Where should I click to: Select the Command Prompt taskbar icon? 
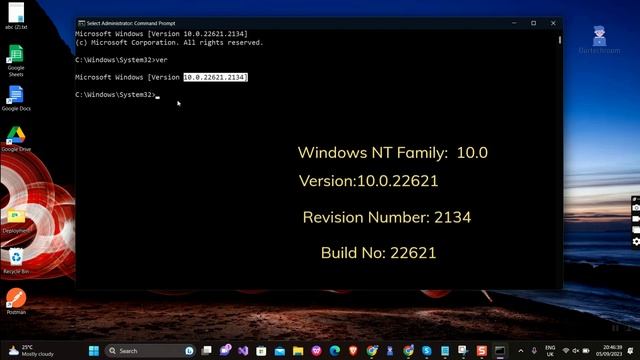click(x=500, y=351)
